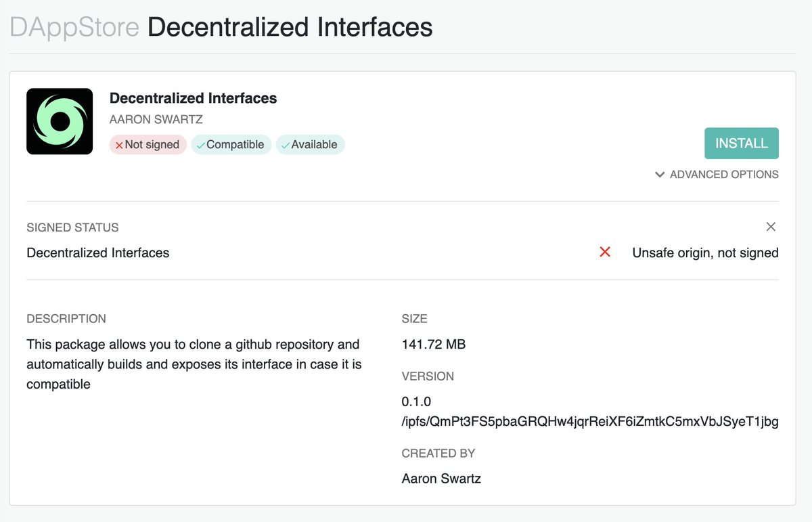
Task: Click the Not signed status badge
Action: point(148,145)
